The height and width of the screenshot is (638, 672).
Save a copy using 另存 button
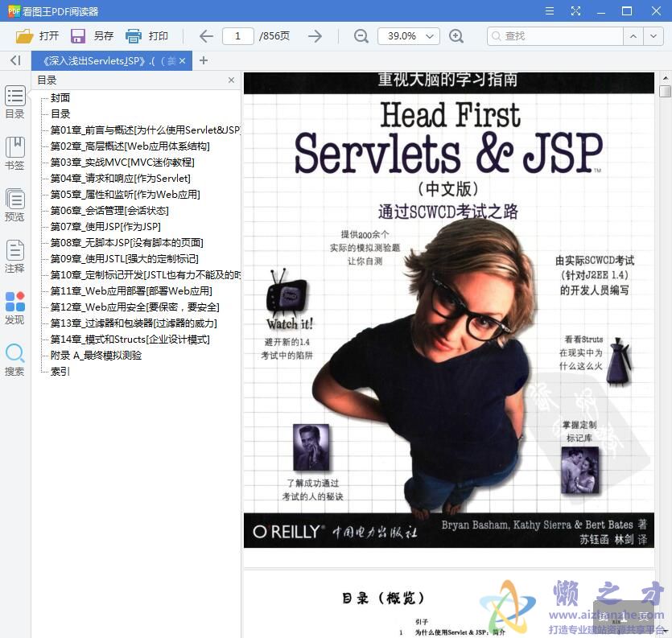(x=92, y=36)
